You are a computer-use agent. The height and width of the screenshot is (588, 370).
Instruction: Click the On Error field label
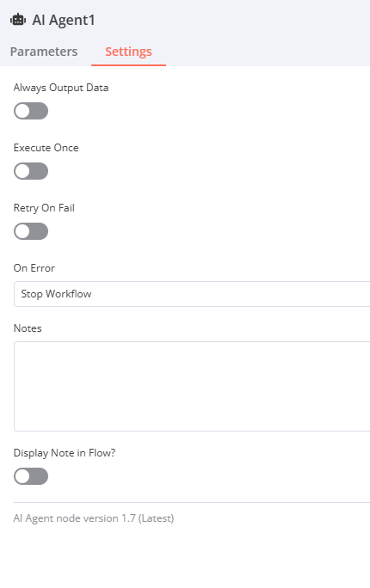(x=34, y=268)
